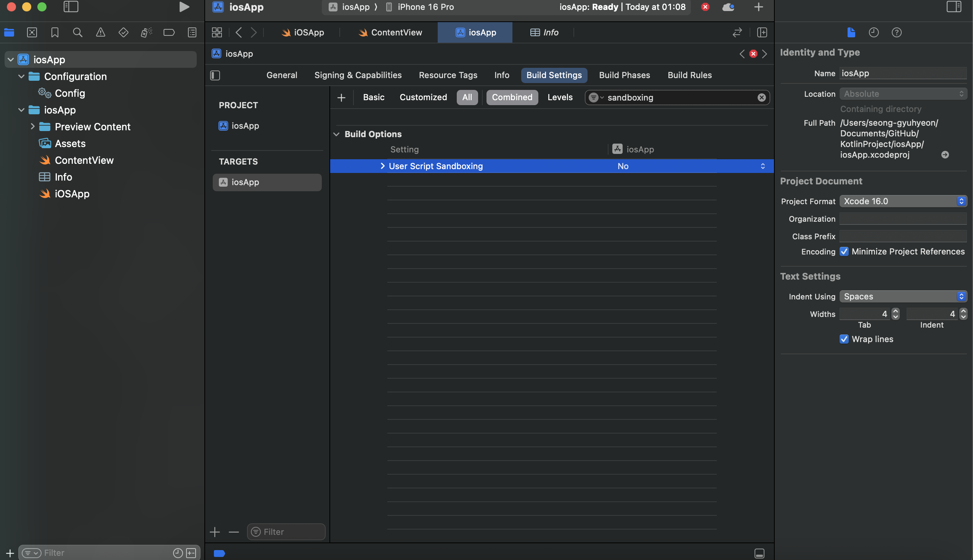973x560 pixels.
Task: Open the Project Format dropdown
Action: 902,201
